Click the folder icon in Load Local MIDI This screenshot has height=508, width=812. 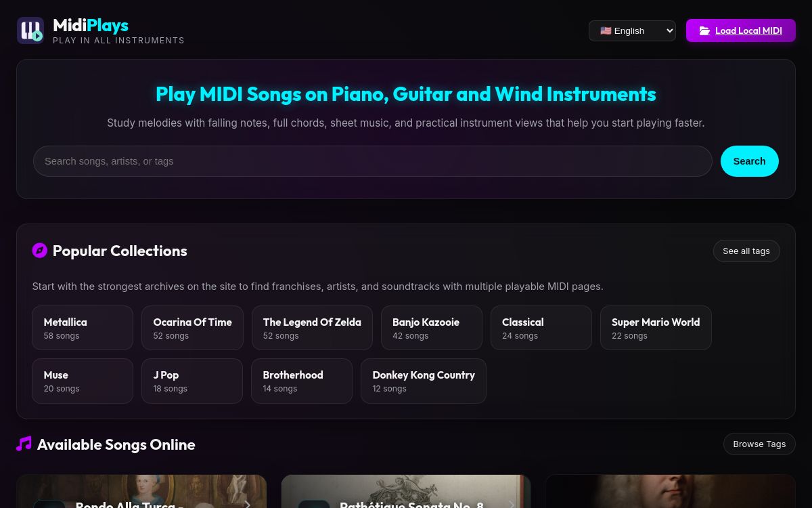(704, 30)
